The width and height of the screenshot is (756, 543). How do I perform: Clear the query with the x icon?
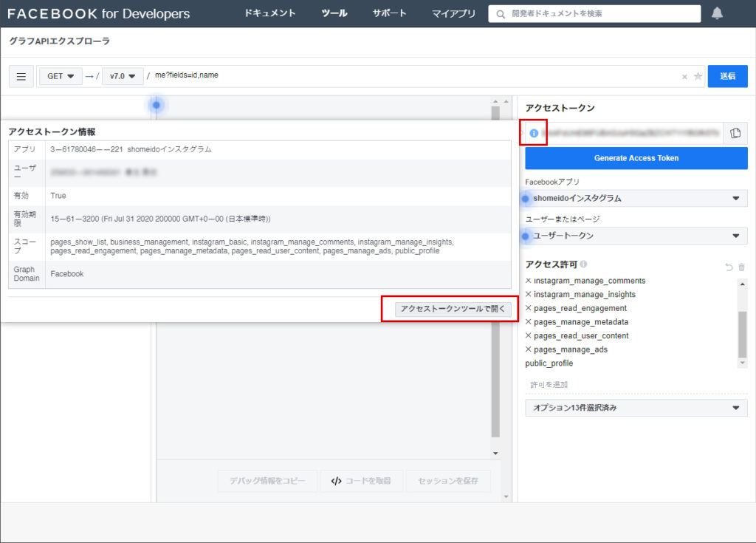click(x=684, y=77)
